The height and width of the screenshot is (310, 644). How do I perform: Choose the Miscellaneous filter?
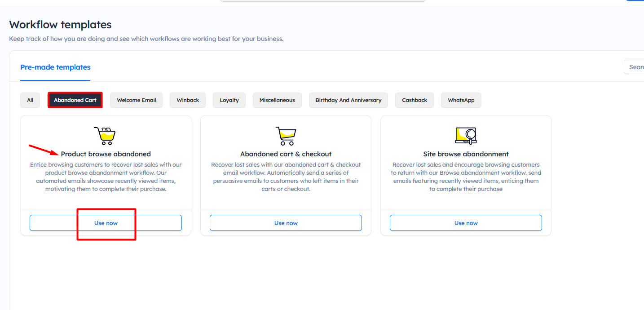coord(277,100)
